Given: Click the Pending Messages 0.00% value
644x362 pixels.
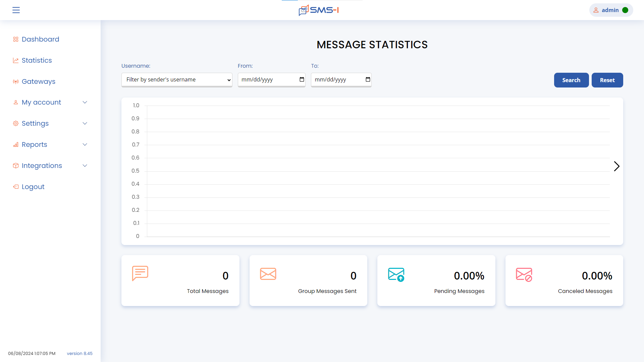Looking at the screenshot, I should tap(469, 276).
